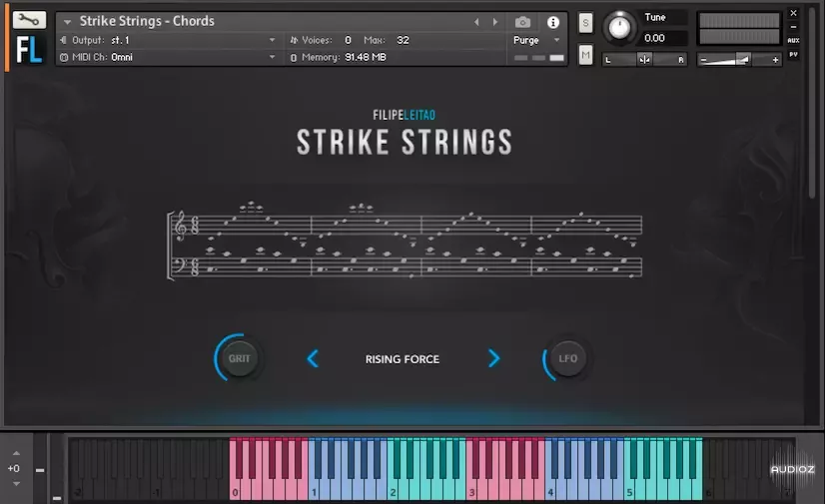Click the STRIKE STRINGS title
The width and height of the screenshot is (825, 504).
405,142
